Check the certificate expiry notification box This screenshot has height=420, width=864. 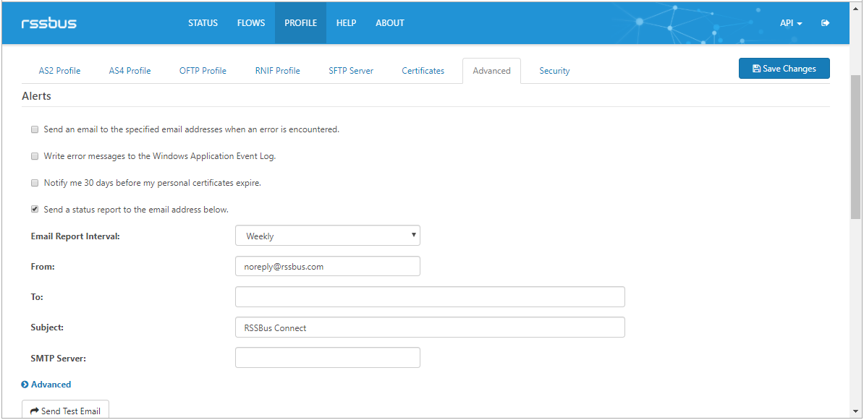(35, 183)
